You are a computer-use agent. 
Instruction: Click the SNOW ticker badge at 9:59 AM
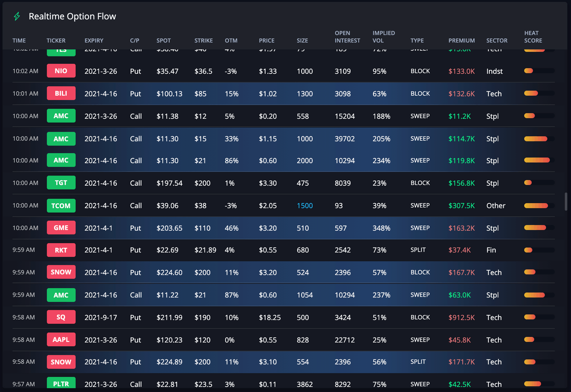point(61,272)
